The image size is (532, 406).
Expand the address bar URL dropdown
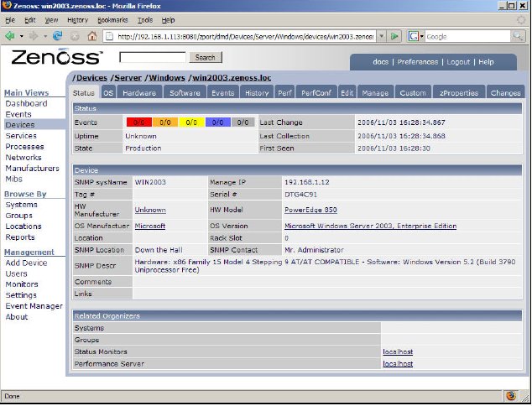[x=382, y=36]
